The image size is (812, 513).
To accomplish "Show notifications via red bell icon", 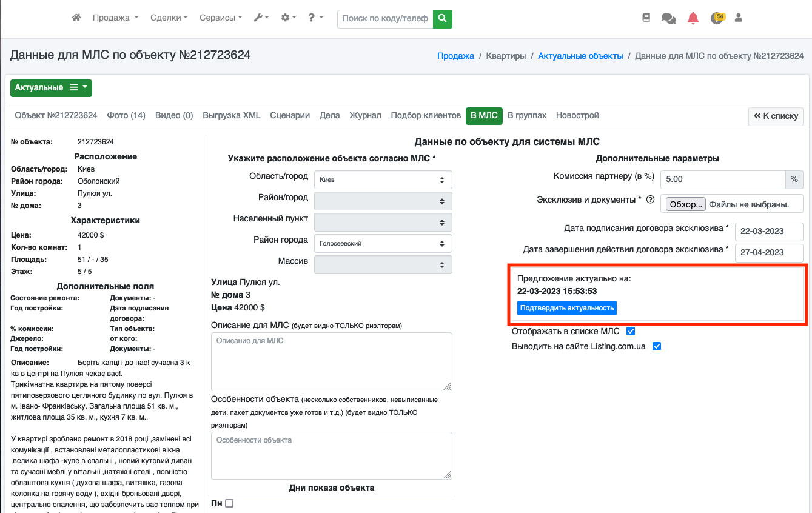I will click(x=693, y=18).
